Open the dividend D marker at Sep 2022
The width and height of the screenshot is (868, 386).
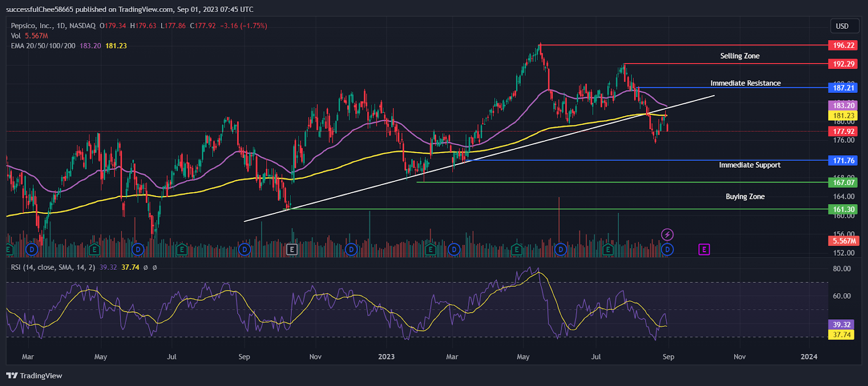(245, 250)
